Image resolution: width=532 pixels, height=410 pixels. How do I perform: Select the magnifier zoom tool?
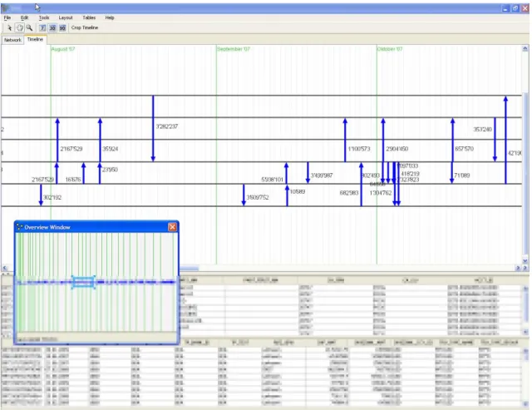click(30, 27)
